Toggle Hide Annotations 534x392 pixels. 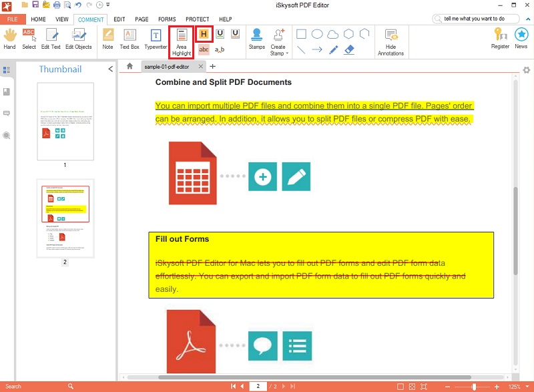pyautogui.click(x=391, y=41)
